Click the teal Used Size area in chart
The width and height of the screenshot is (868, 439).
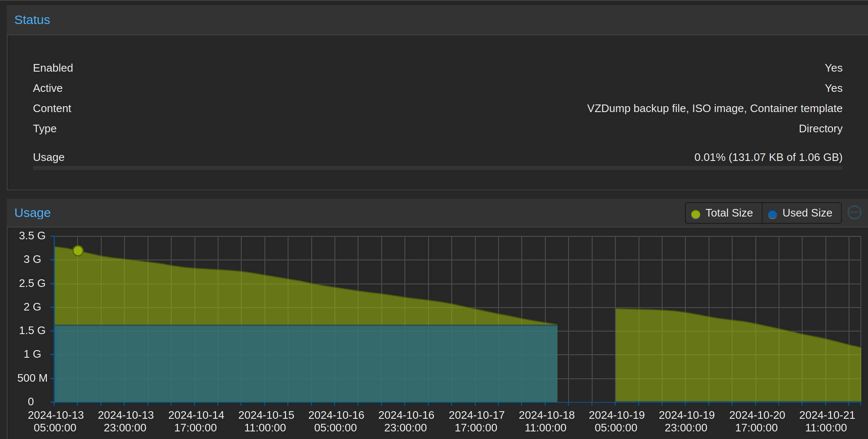pyautogui.click(x=306, y=363)
